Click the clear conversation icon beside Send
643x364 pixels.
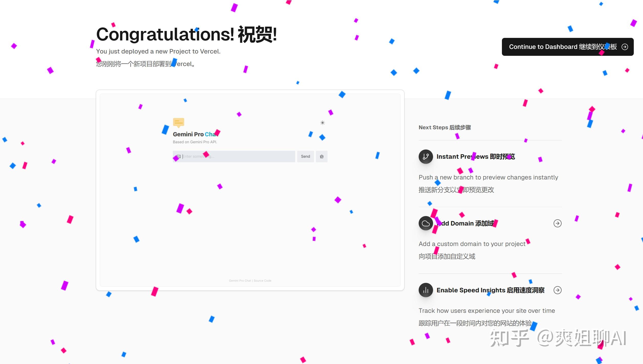pos(322,156)
